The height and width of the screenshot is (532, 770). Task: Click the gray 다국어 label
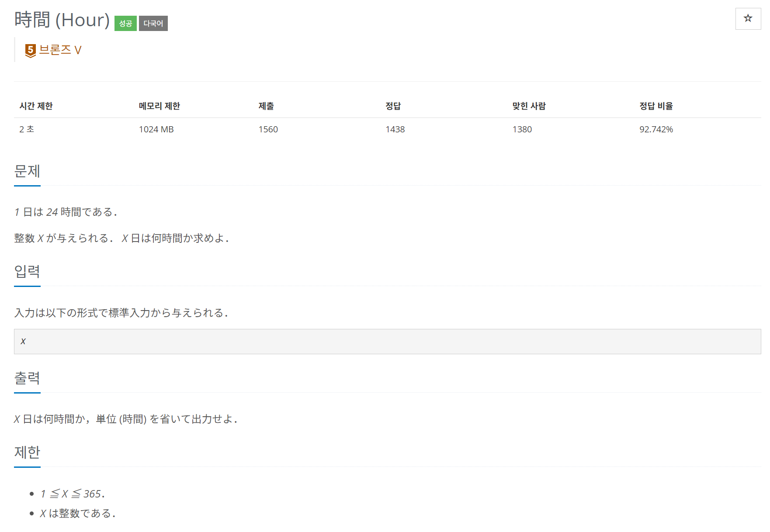click(x=153, y=23)
